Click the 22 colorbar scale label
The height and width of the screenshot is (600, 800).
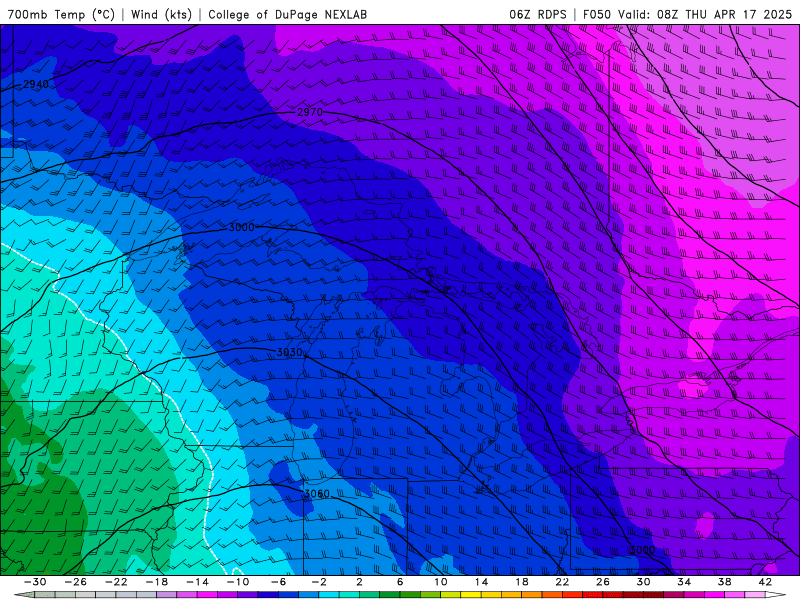[x=562, y=582]
